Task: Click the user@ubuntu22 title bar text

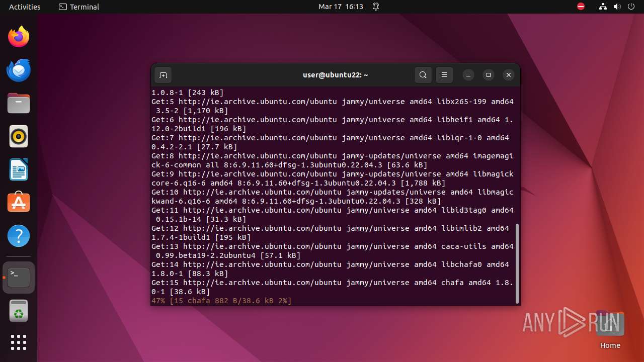Action: click(335, 75)
